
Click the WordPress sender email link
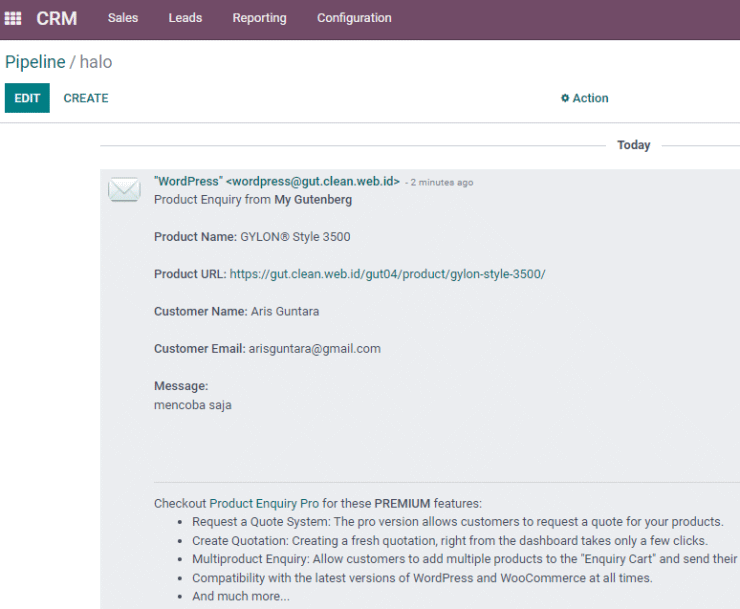[x=277, y=181]
